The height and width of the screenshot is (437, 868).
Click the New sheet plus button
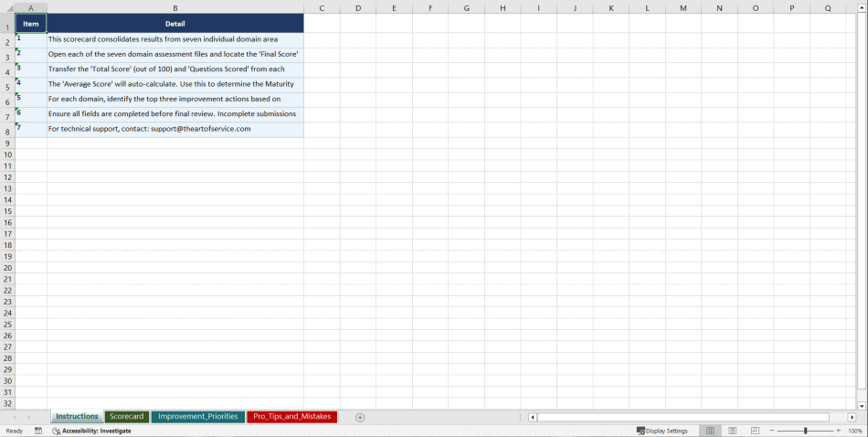click(360, 417)
